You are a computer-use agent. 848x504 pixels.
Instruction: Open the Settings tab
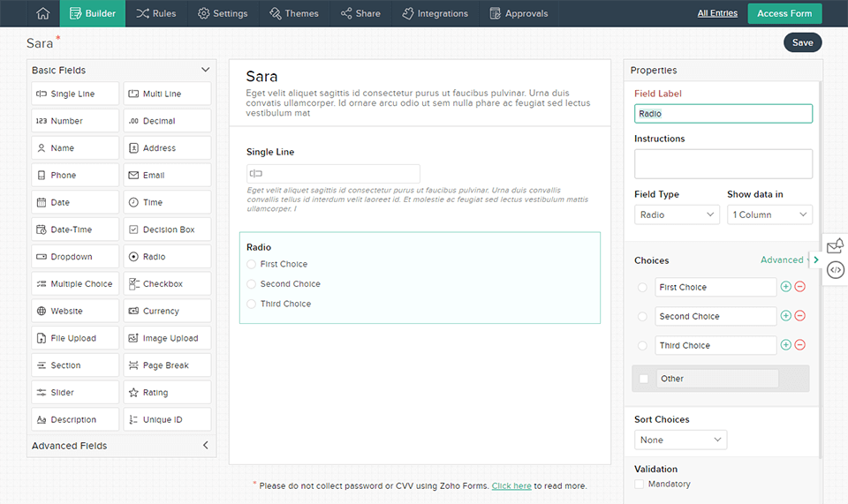[223, 13]
